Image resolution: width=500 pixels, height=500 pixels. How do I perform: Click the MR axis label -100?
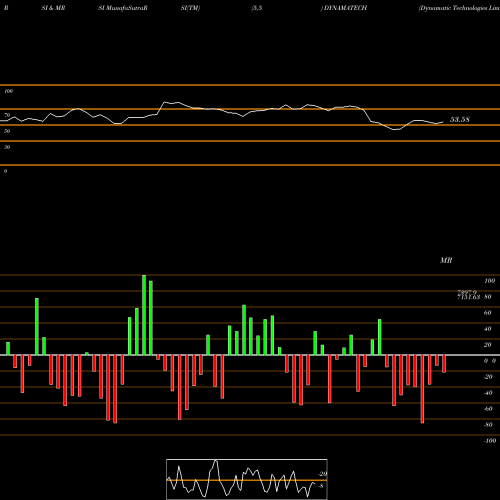(x=490, y=441)
